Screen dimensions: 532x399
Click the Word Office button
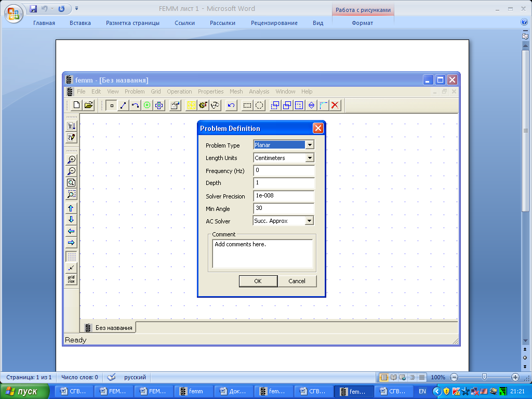coord(14,14)
